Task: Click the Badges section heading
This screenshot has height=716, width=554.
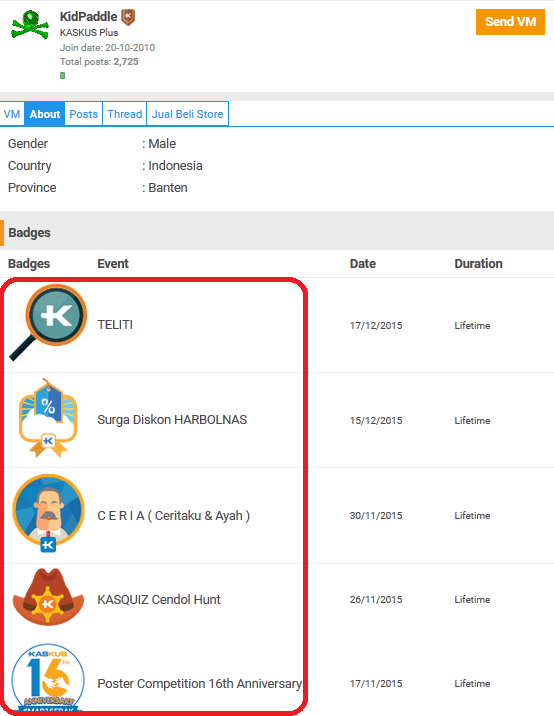Action: click(29, 232)
